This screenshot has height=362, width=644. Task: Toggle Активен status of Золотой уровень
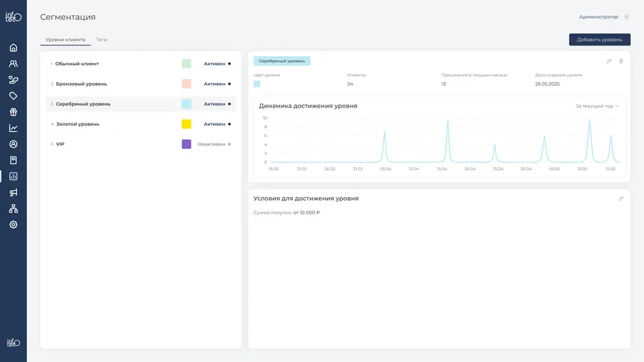217,124
